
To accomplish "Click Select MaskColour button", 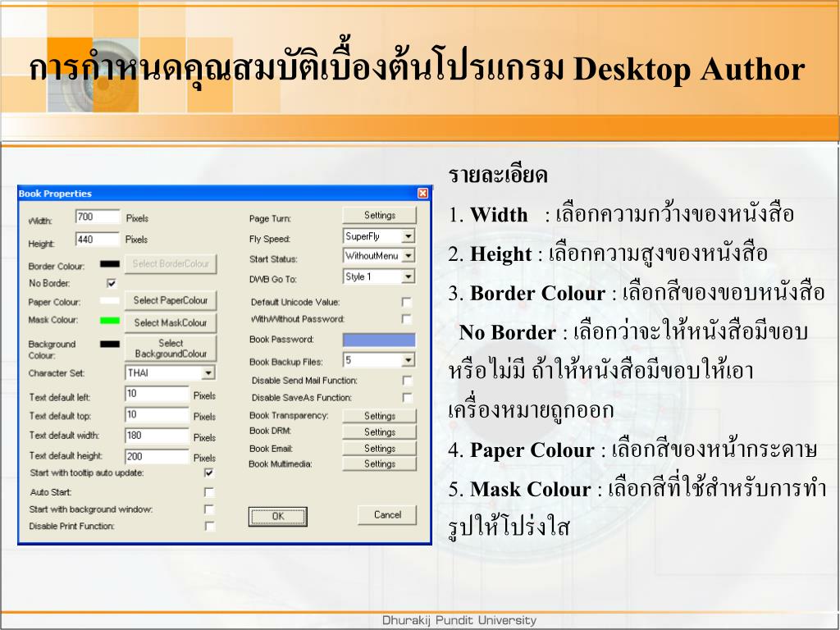I will tap(171, 323).
